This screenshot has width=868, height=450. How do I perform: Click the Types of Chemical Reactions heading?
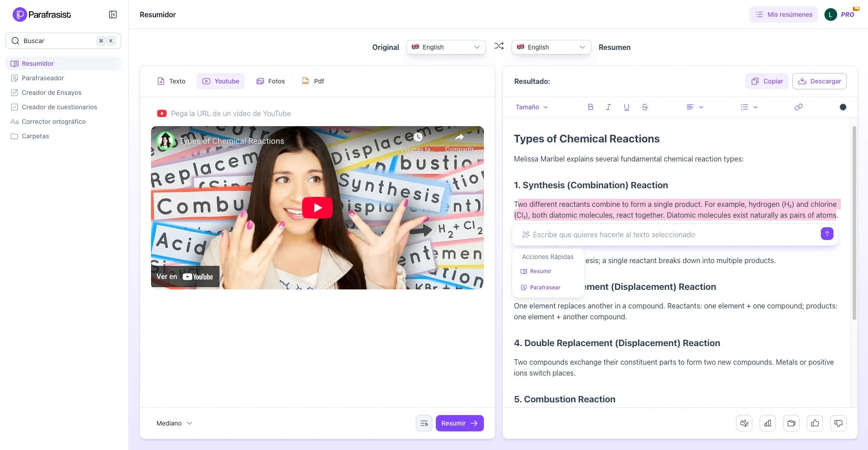[587, 139]
